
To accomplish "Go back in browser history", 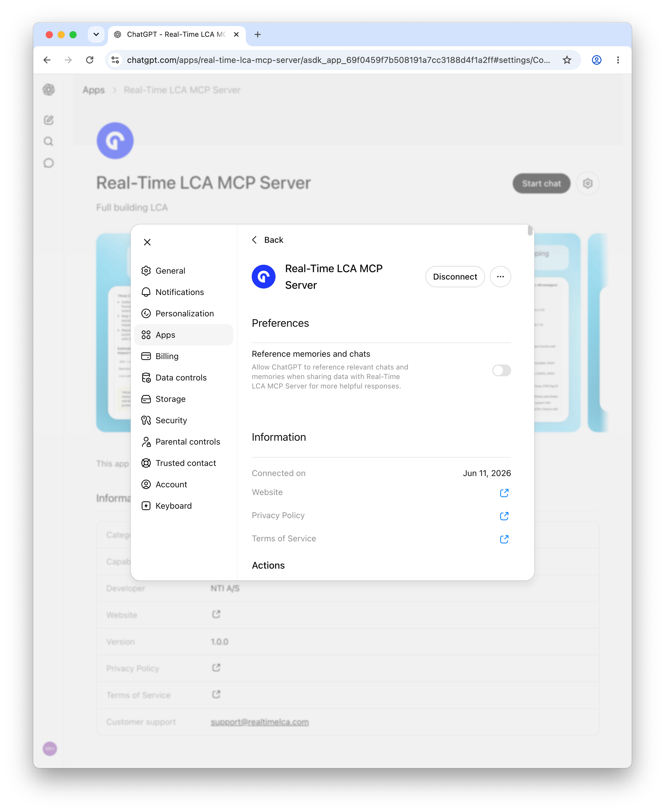I will (x=47, y=60).
